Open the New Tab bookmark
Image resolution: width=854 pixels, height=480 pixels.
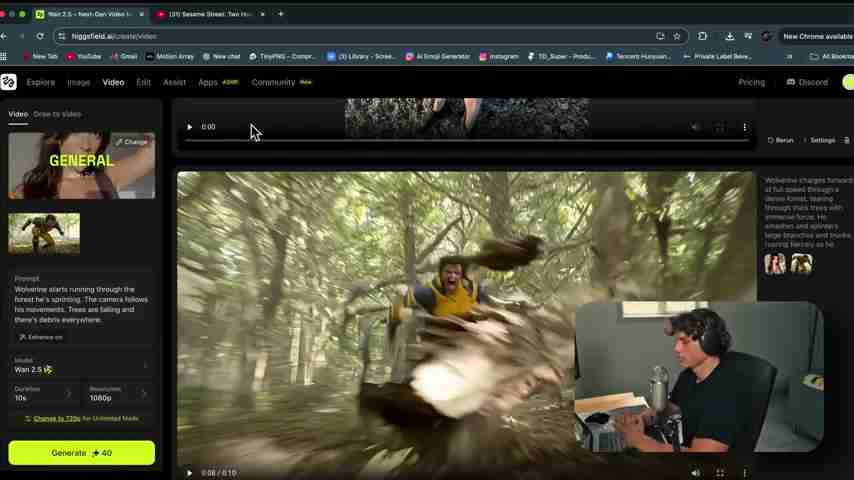point(40,56)
